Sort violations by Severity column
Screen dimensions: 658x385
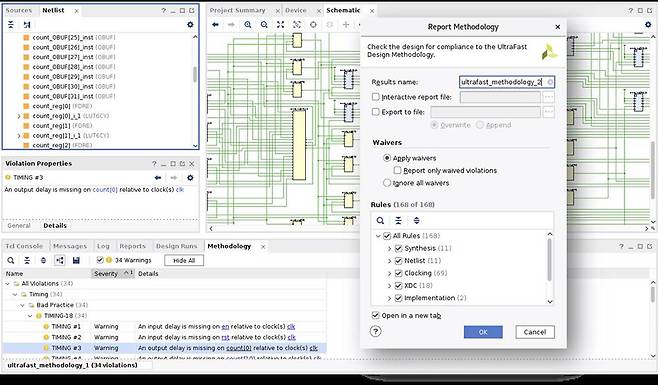(112, 273)
